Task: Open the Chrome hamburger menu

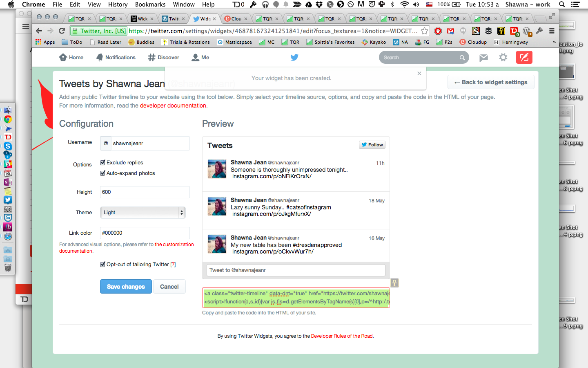Action: 552,31
